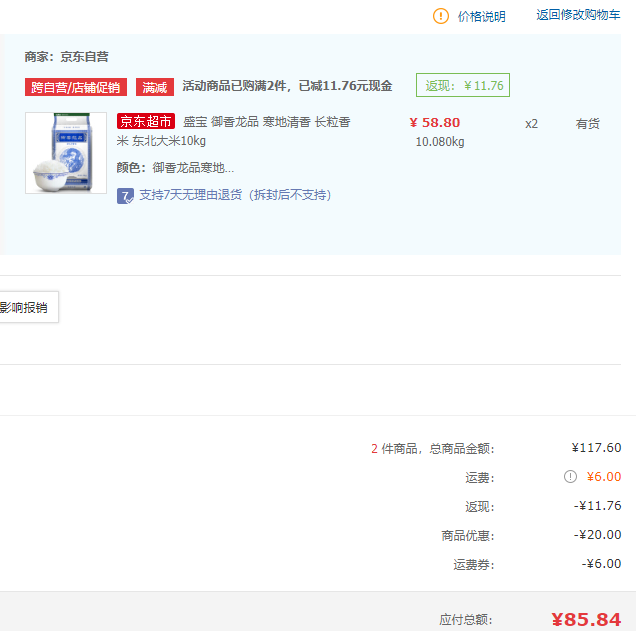Click 支持7天无理由退货 text

[235, 195]
